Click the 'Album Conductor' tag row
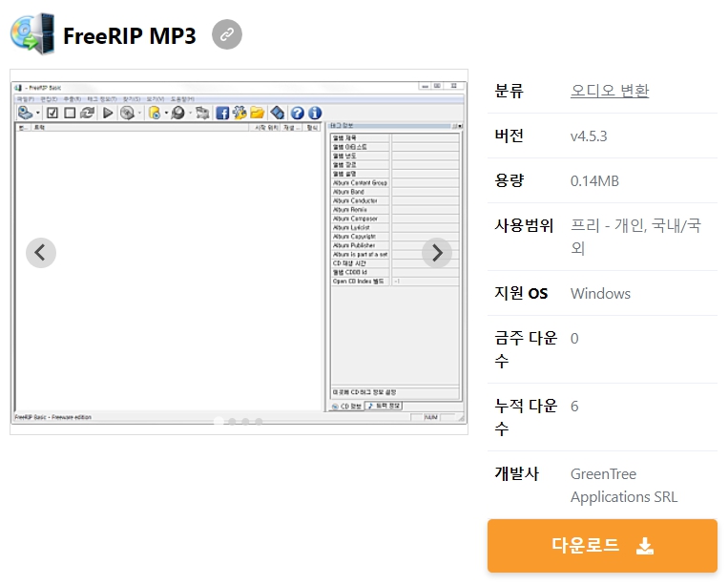 click(x=395, y=200)
